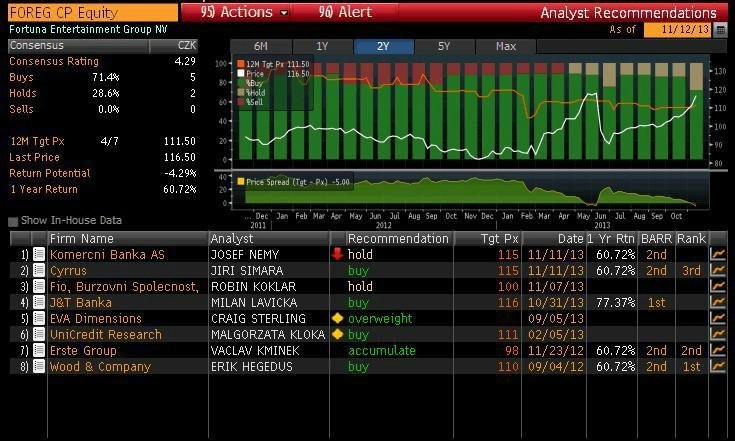Open document icon for Erste Group row
735x441 pixels.
tap(39, 351)
